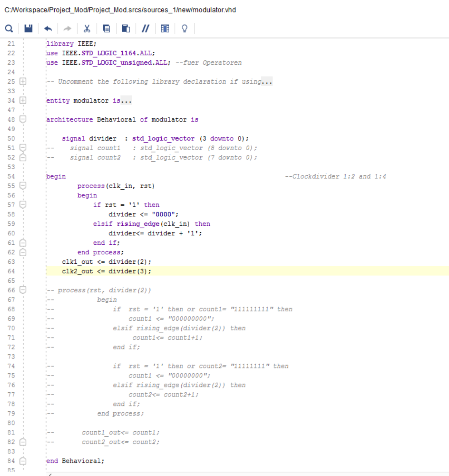Click the commented 'signal count1' declaration
Screen dimensions: 449x476
(152, 148)
